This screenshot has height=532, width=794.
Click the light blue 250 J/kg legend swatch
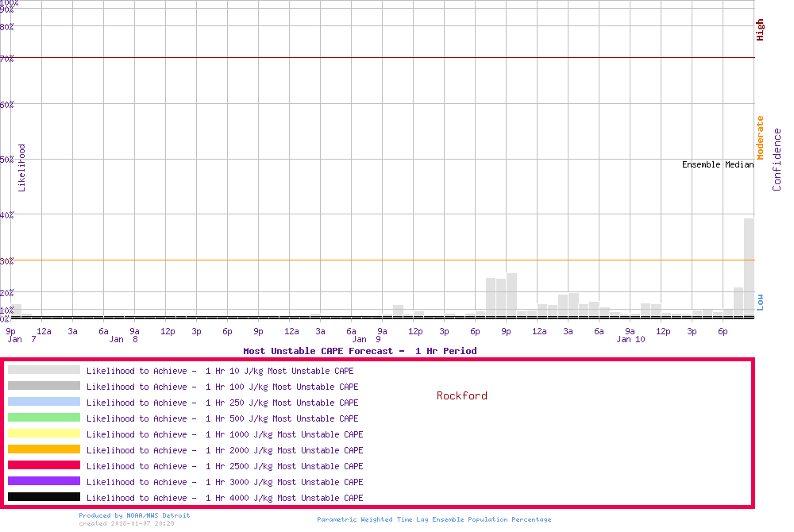coord(44,402)
